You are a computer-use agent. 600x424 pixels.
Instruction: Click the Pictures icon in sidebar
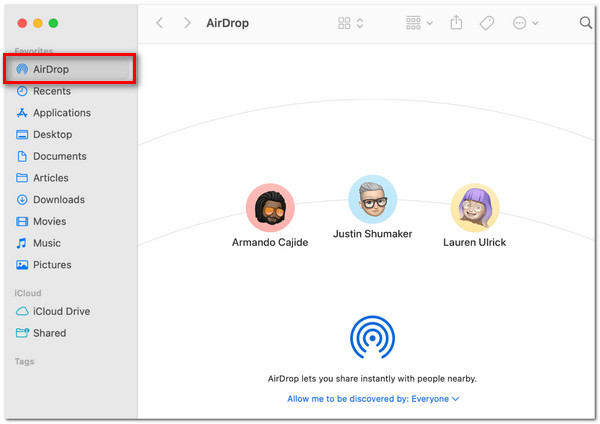point(22,265)
